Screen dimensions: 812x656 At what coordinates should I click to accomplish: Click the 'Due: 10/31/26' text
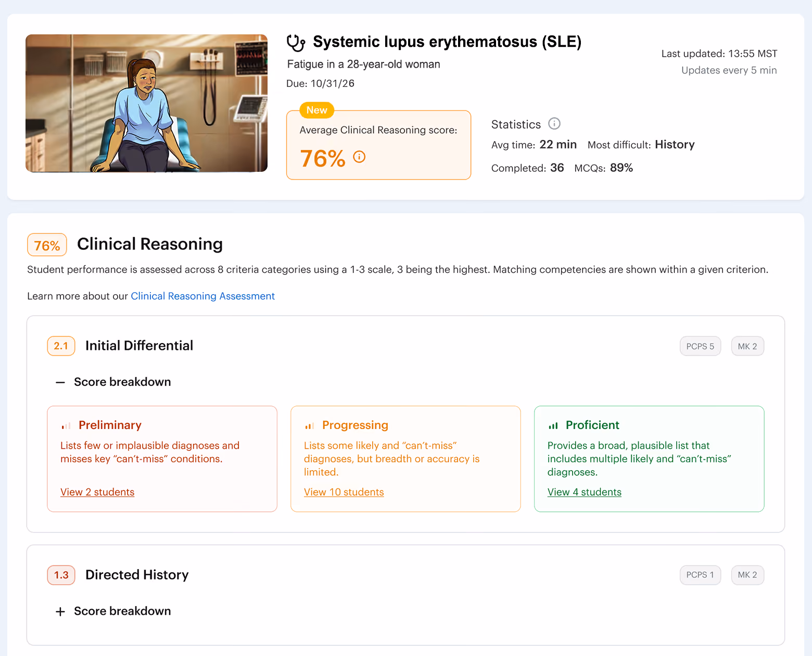(320, 83)
